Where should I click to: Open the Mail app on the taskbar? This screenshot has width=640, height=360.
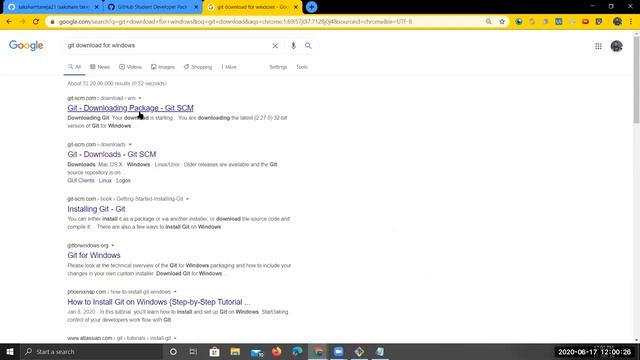[x=256, y=351]
